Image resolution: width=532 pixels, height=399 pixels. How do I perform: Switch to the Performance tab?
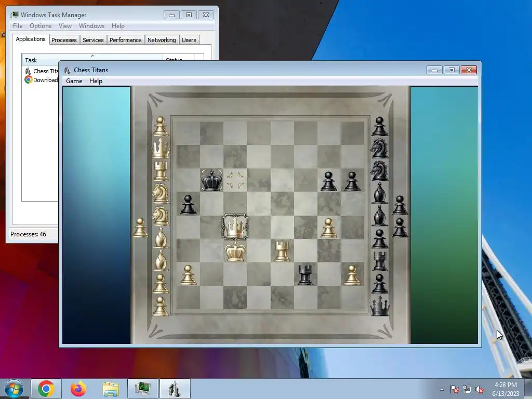126,40
